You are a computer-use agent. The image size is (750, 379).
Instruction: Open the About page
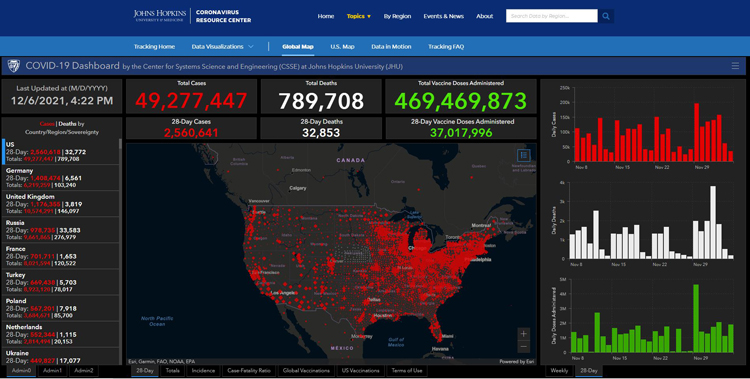pyautogui.click(x=485, y=16)
